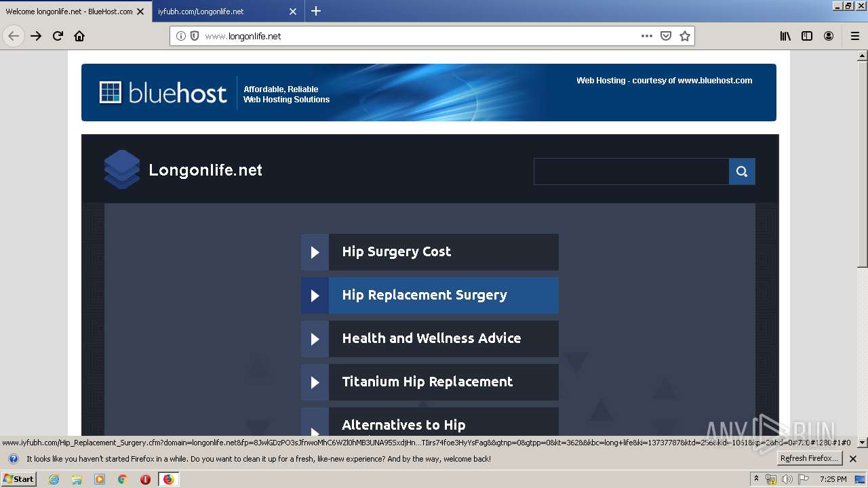Open the Action Center flag icon

click(803, 479)
